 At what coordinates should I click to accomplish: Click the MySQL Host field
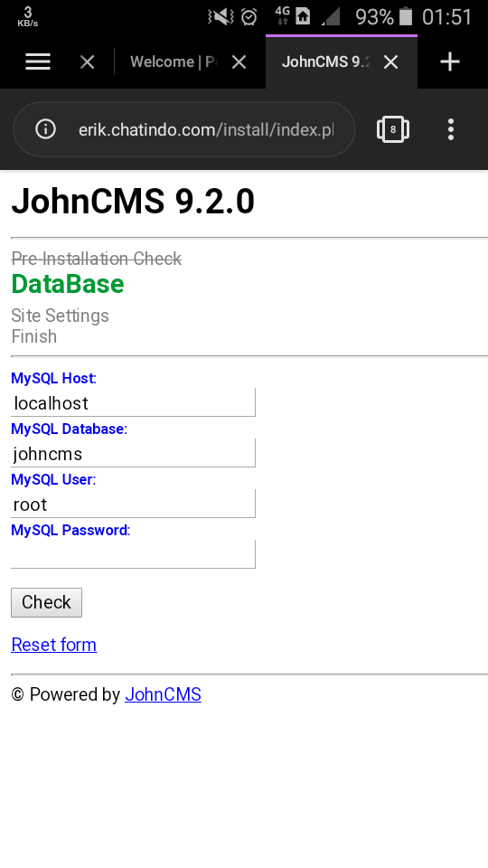[134, 402]
